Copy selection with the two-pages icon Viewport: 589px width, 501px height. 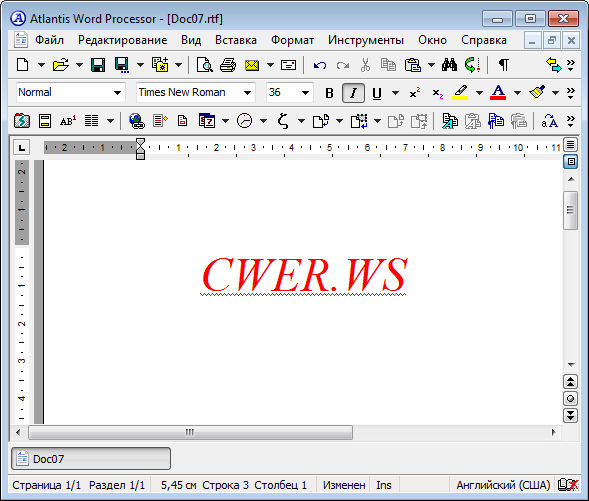(388, 65)
